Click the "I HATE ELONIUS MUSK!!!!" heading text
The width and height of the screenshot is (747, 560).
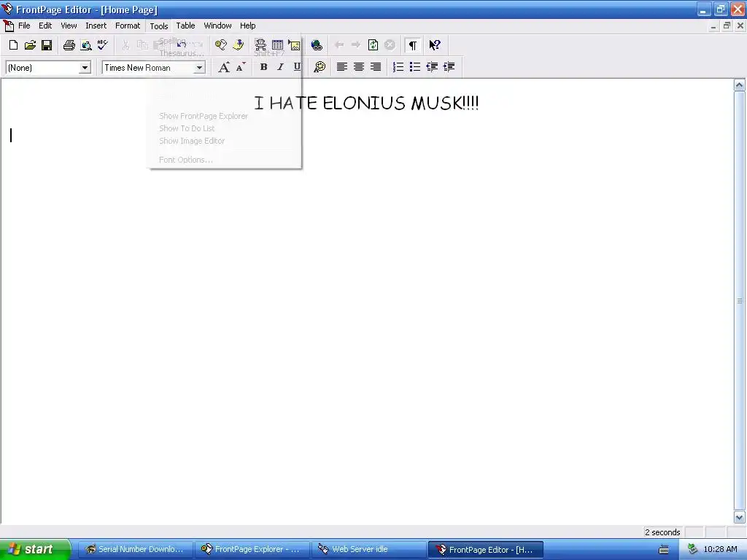366,103
